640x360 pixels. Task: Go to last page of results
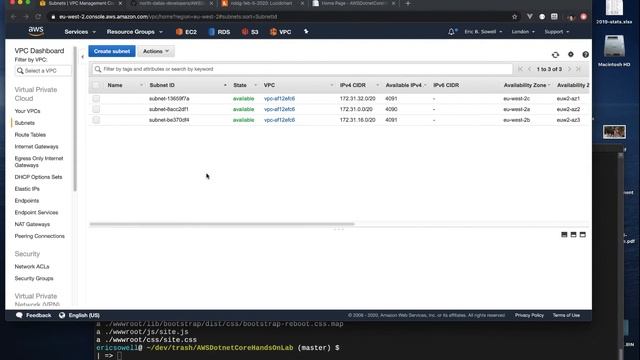[578, 69]
